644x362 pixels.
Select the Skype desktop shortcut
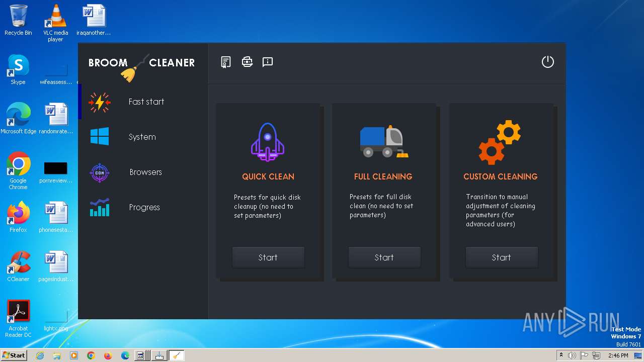tap(18, 69)
